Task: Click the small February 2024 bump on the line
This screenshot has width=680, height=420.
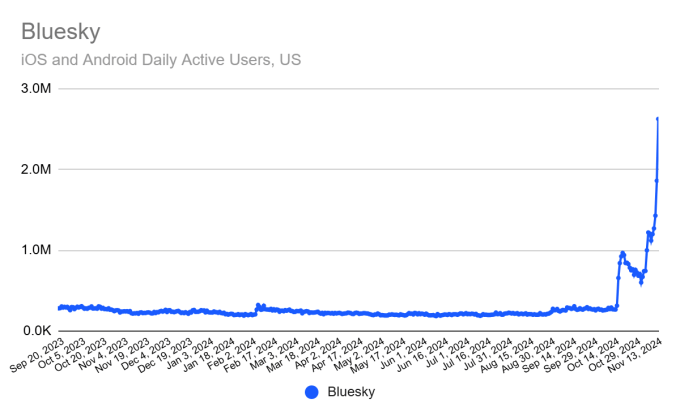Action: (x=258, y=305)
